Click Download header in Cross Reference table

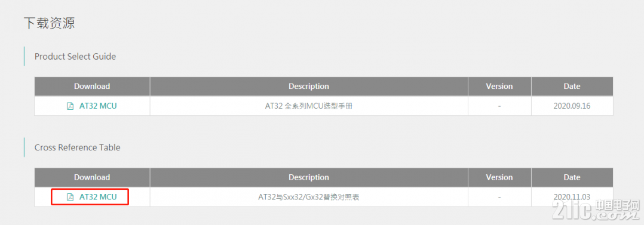coord(92,177)
